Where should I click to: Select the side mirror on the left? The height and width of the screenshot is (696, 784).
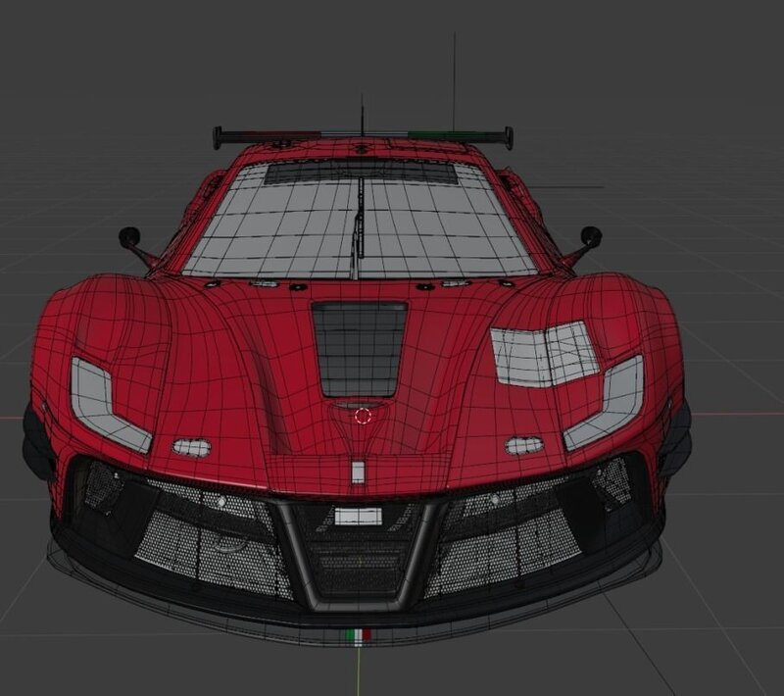[130, 237]
